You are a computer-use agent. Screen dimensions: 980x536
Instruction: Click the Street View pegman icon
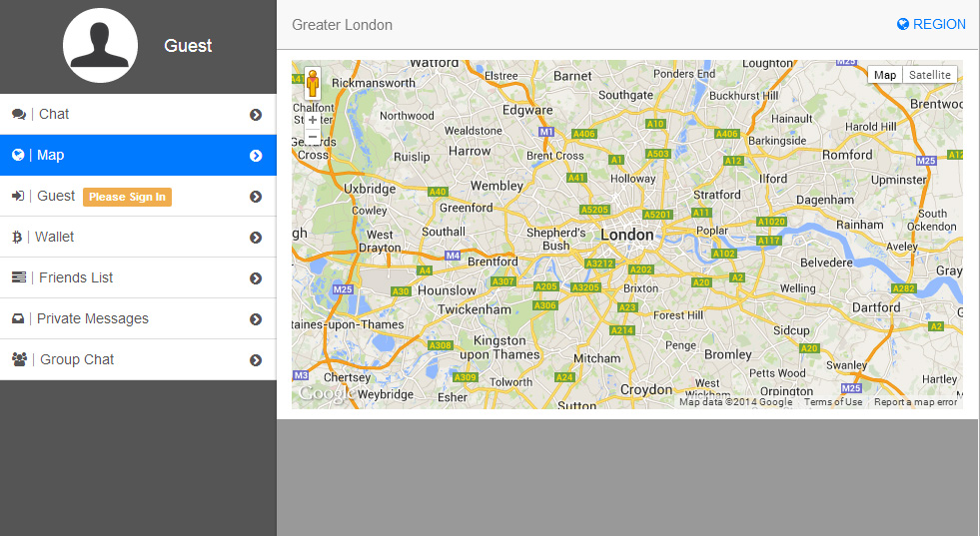point(313,83)
